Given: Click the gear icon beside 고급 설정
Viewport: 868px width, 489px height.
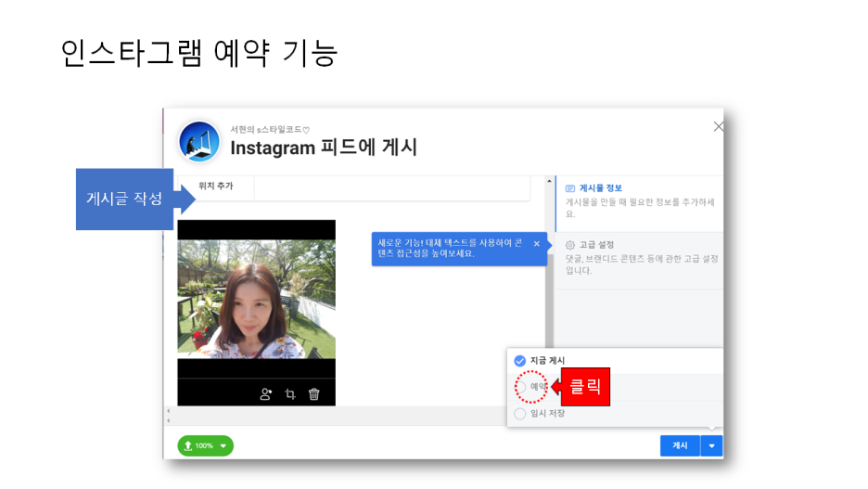Looking at the screenshot, I should (570, 245).
